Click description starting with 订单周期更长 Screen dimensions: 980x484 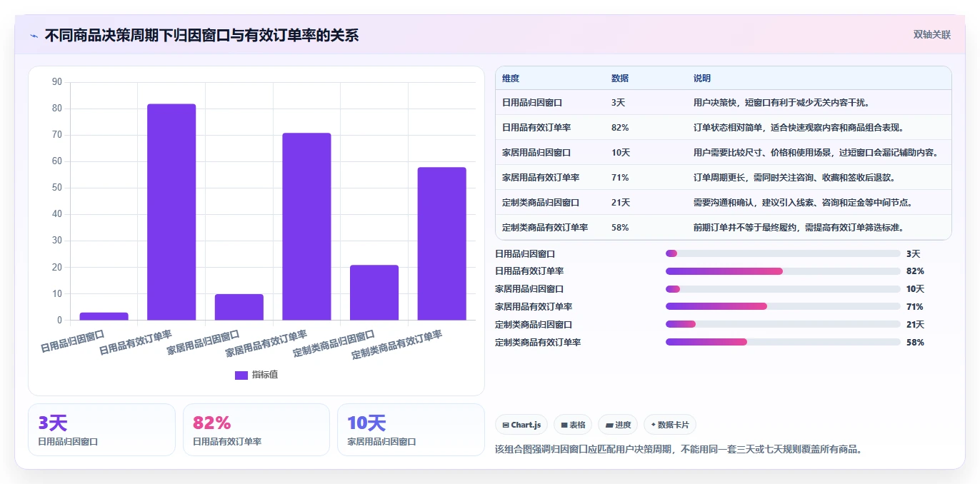tap(794, 178)
